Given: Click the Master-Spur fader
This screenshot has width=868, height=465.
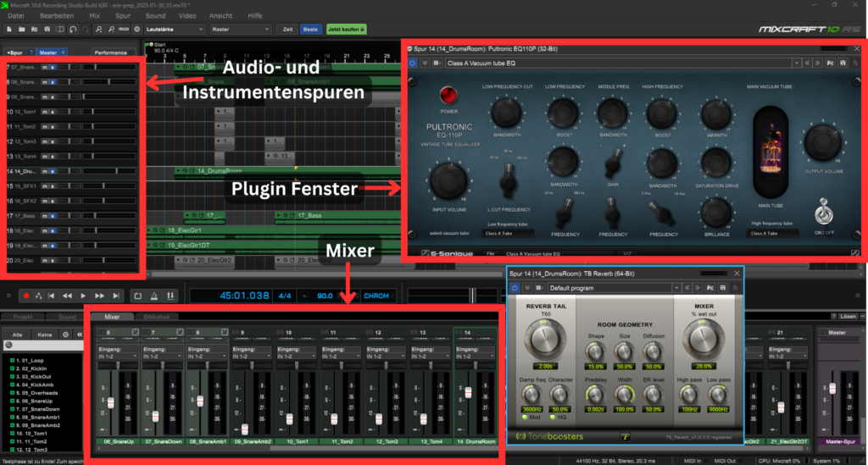Looking at the screenshot, I should click(x=832, y=389).
